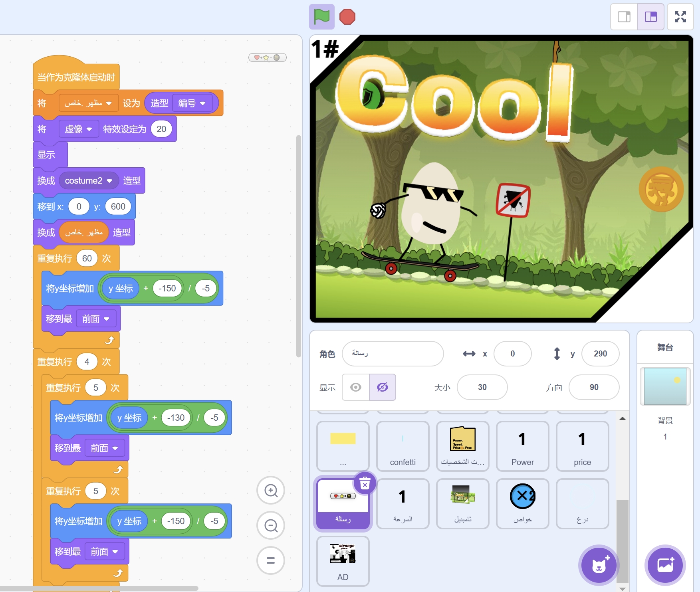Switch to large stage layout

pyautogui.click(x=651, y=17)
